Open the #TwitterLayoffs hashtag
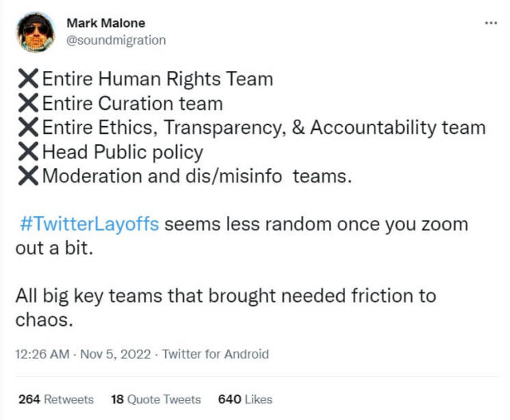The image size is (510, 420). tap(88, 224)
